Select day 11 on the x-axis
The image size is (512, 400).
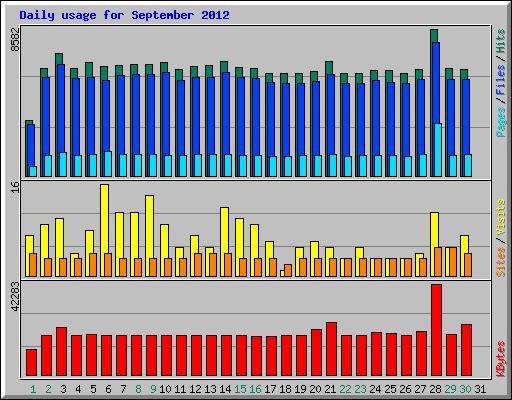pos(180,389)
